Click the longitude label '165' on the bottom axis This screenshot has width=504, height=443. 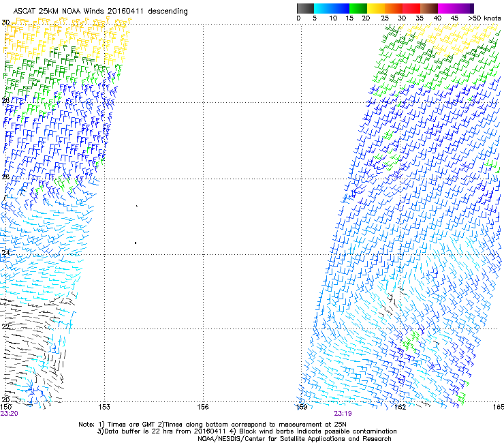tap(499, 407)
